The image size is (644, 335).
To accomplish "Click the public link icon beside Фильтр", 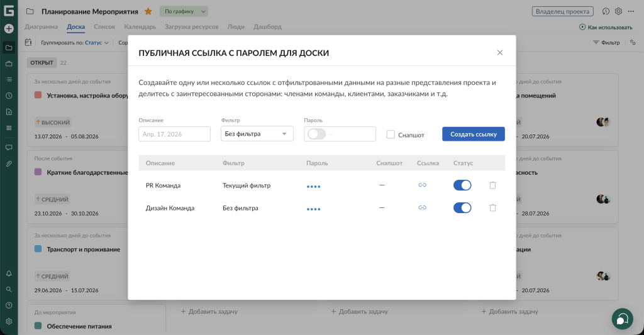I will point(633,42).
